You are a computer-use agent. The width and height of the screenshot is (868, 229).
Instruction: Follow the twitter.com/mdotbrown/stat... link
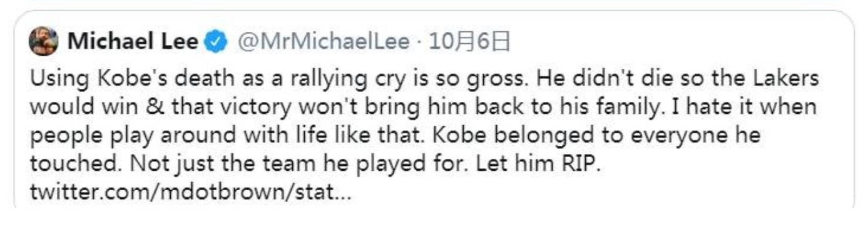(x=191, y=192)
